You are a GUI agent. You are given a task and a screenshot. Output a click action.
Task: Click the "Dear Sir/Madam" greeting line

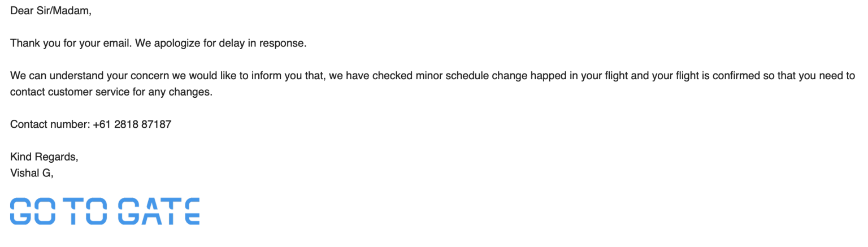(50, 11)
